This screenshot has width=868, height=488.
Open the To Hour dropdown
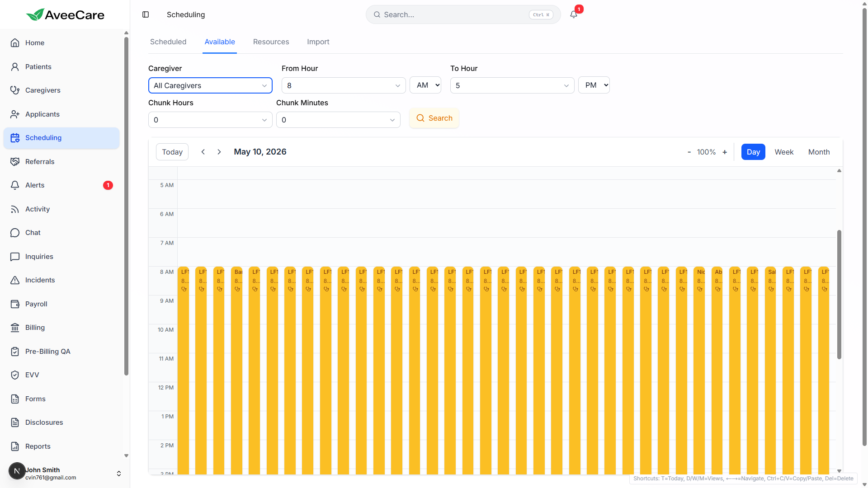512,85
